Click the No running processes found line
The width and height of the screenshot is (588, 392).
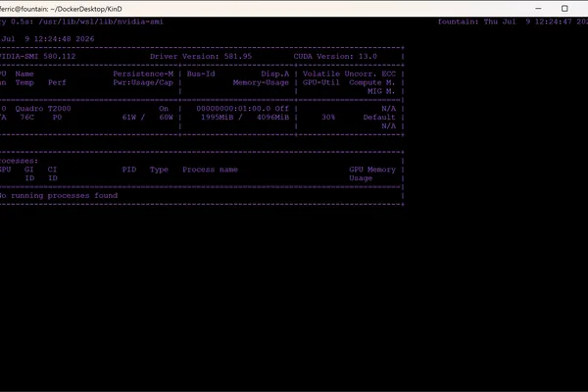pyautogui.click(x=59, y=195)
